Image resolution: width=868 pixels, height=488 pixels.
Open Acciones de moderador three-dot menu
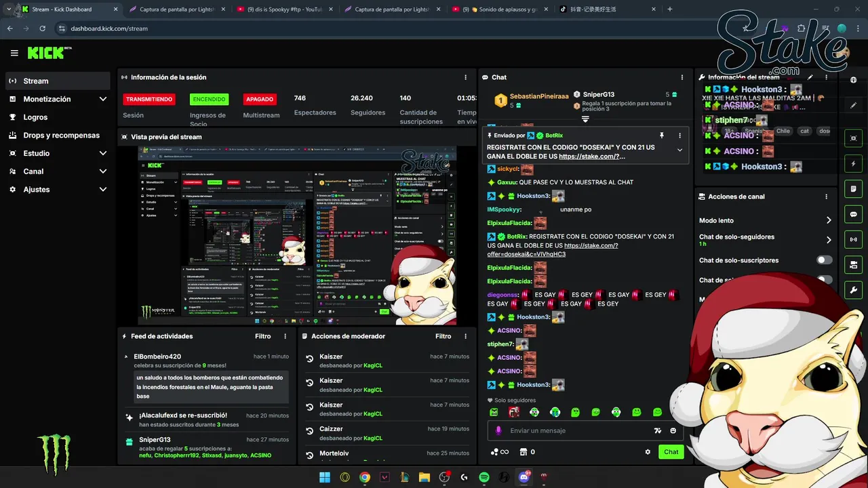coord(465,336)
